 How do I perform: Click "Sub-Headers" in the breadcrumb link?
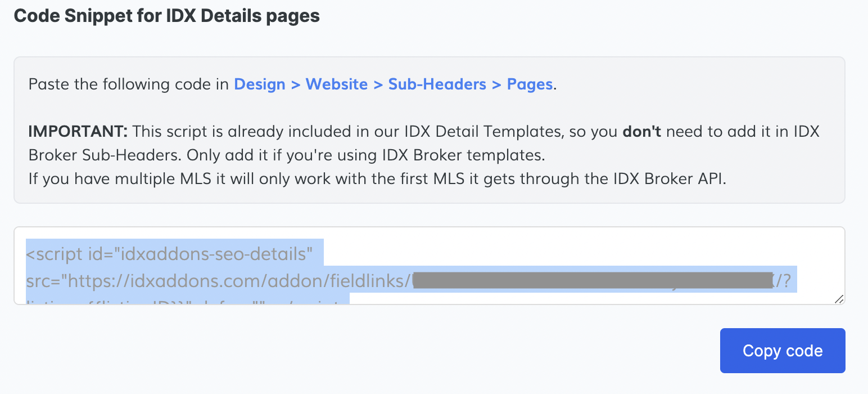437,84
